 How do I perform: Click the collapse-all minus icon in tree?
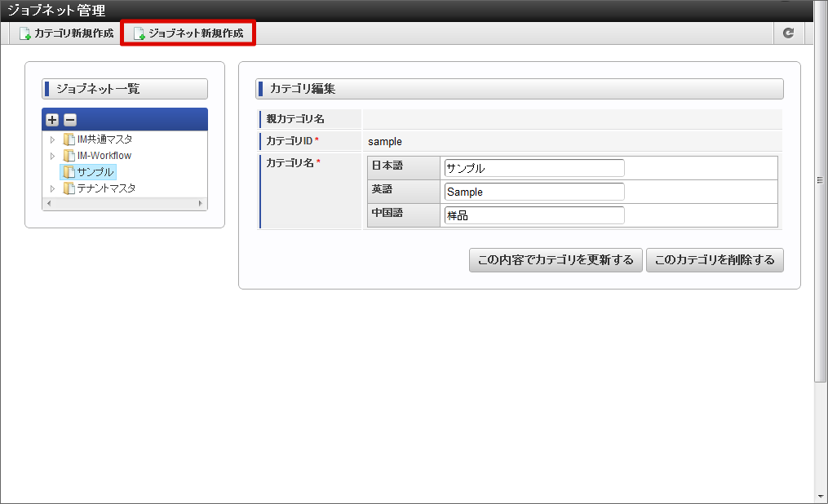[69, 120]
